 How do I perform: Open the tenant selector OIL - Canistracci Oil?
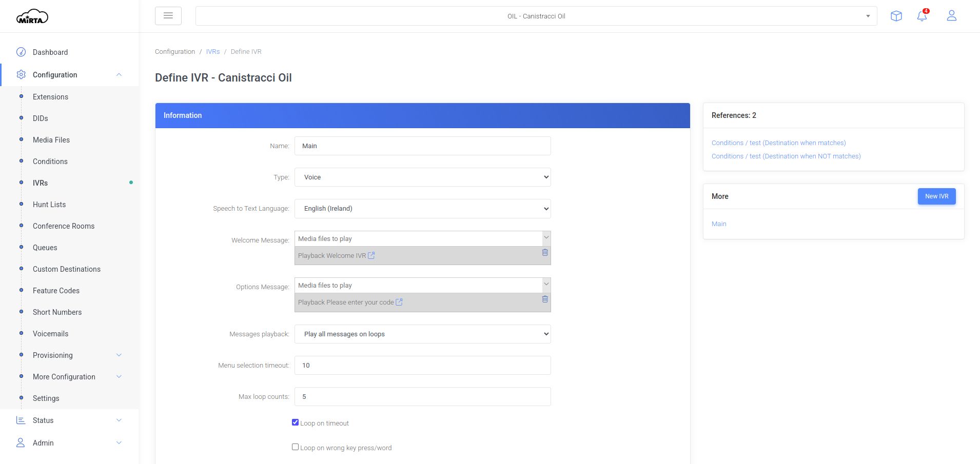tap(536, 16)
